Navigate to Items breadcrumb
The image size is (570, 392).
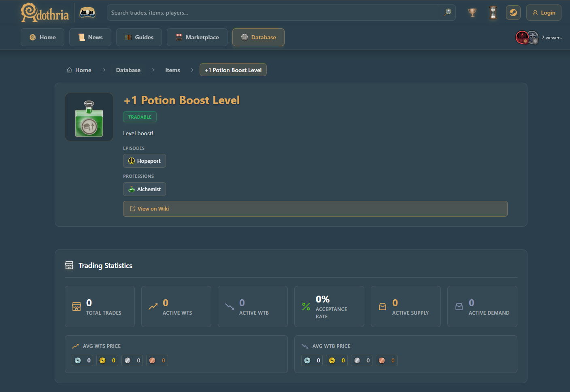(x=172, y=70)
